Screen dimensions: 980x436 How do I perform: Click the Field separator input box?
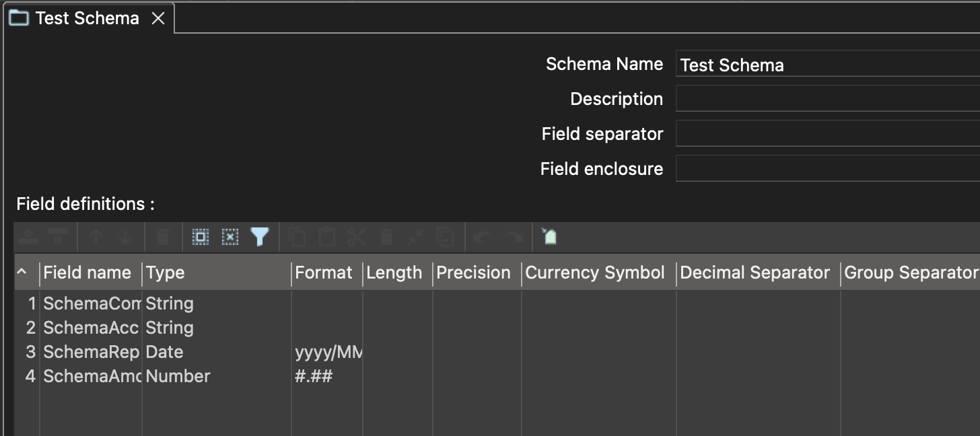[827, 134]
